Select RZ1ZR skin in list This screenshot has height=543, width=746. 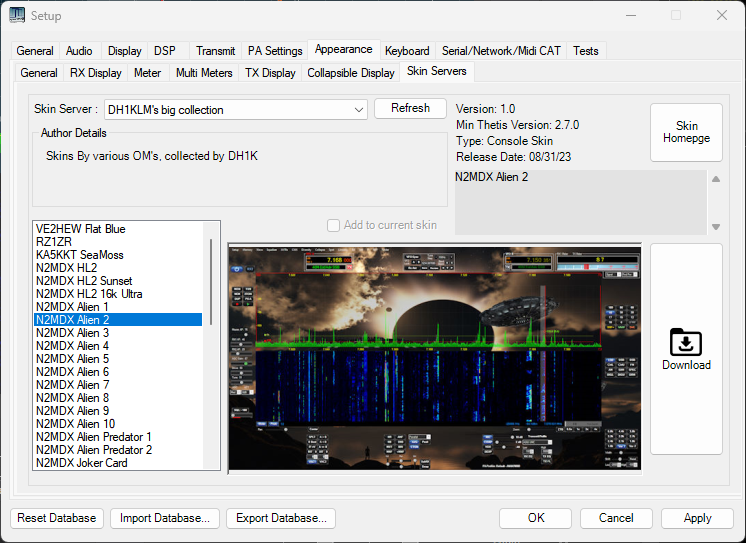pyautogui.click(x=118, y=242)
